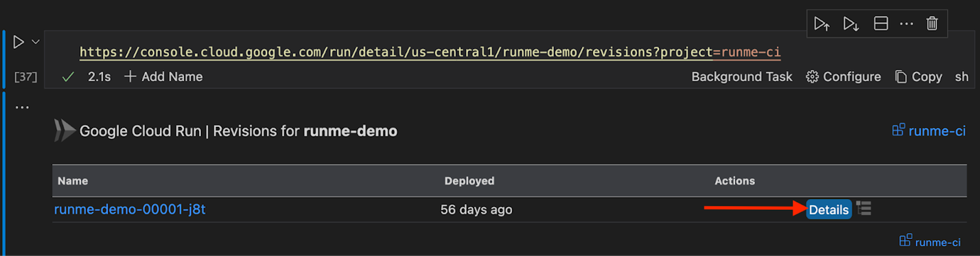Click the Details button for the revision
The width and height of the screenshot is (980, 256).
coord(828,209)
